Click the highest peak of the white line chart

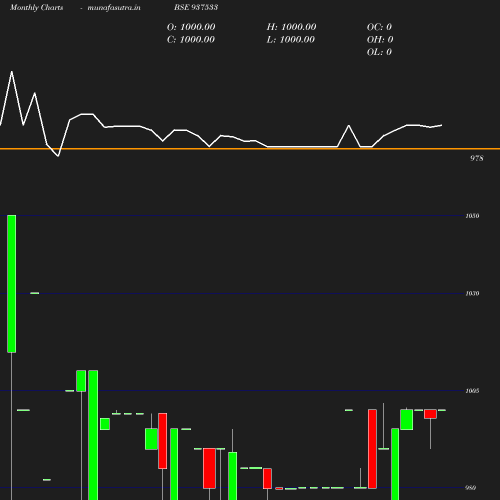(x=12, y=71)
